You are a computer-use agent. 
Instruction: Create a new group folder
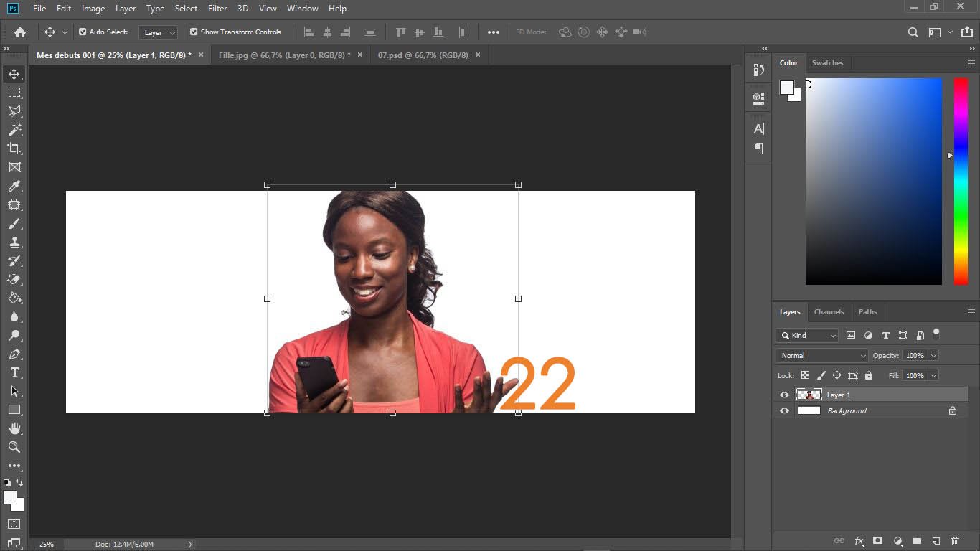(x=917, y=541)
